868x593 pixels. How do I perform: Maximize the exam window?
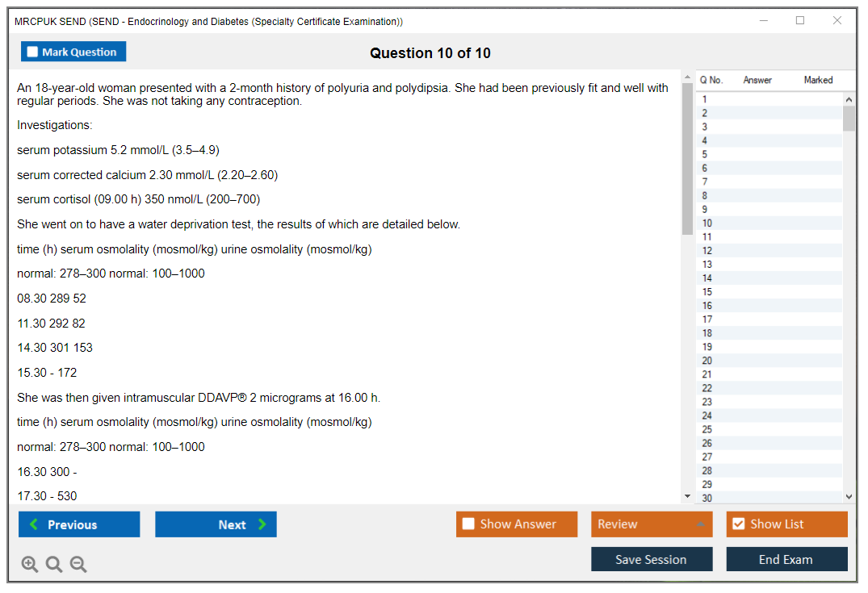(800, 21)
